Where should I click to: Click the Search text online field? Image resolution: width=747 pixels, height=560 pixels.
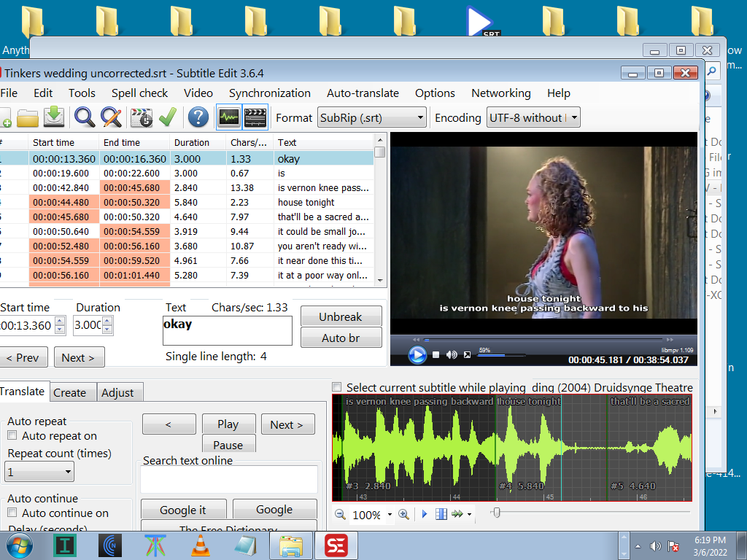point(229,480)
